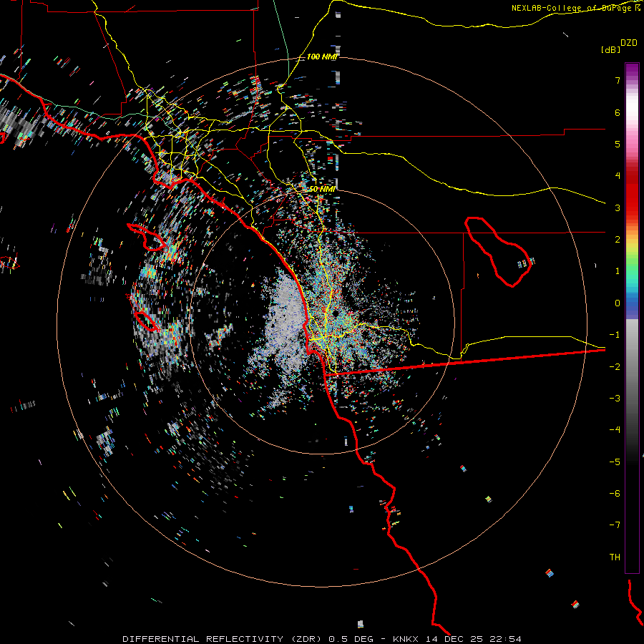Viewport: 644px width, 644px height.
Task: Click the 1 dB value on color scale
Action: (618, 271)
